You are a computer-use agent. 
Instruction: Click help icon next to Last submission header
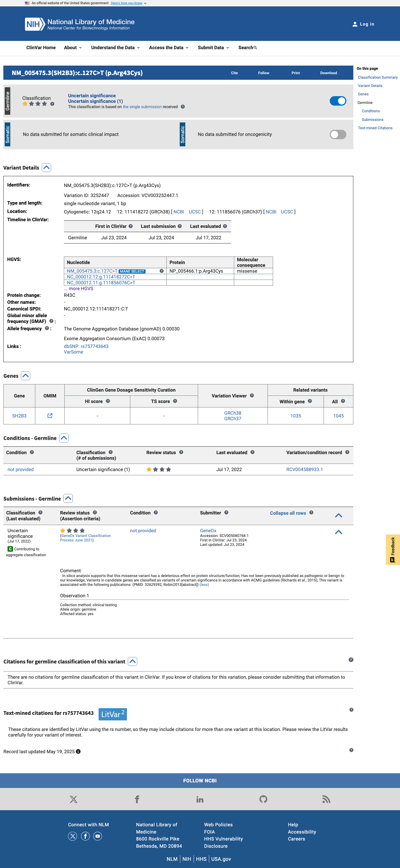coord(179,226)
